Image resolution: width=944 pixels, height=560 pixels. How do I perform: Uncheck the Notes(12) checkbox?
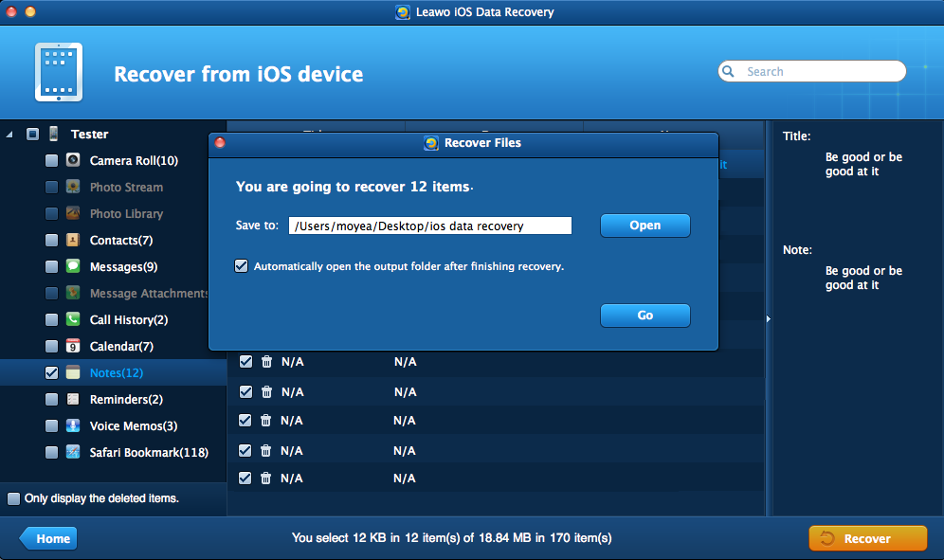(52, 372)
